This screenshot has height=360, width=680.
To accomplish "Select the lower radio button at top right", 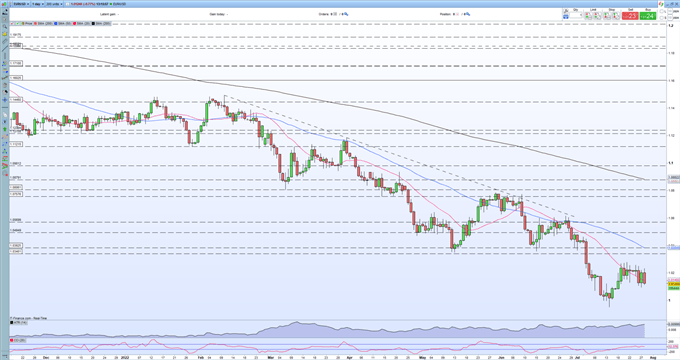I will (x=661, y=18).
